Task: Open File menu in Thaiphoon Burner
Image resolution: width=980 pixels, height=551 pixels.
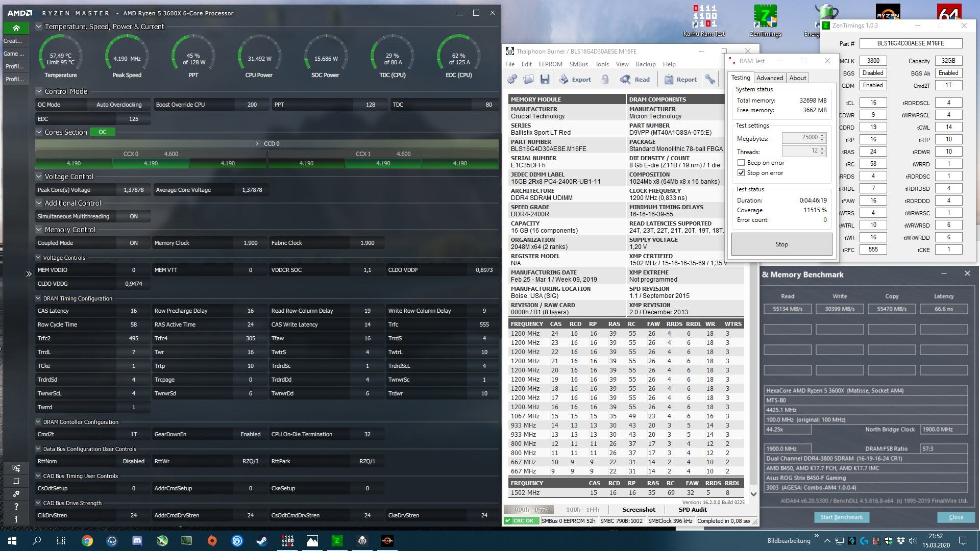Action: [x=510, y=64]
